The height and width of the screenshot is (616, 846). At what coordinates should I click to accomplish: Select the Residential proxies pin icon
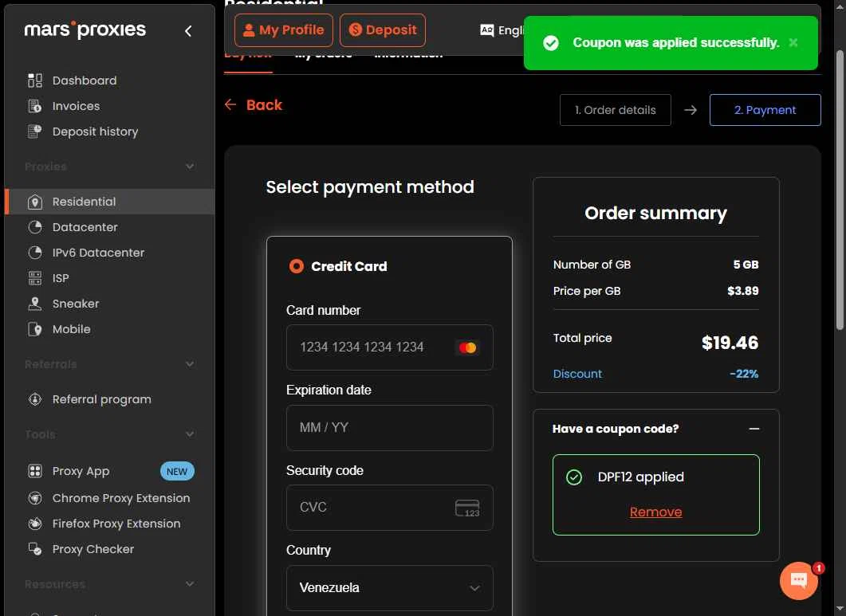tap(35, 202)
